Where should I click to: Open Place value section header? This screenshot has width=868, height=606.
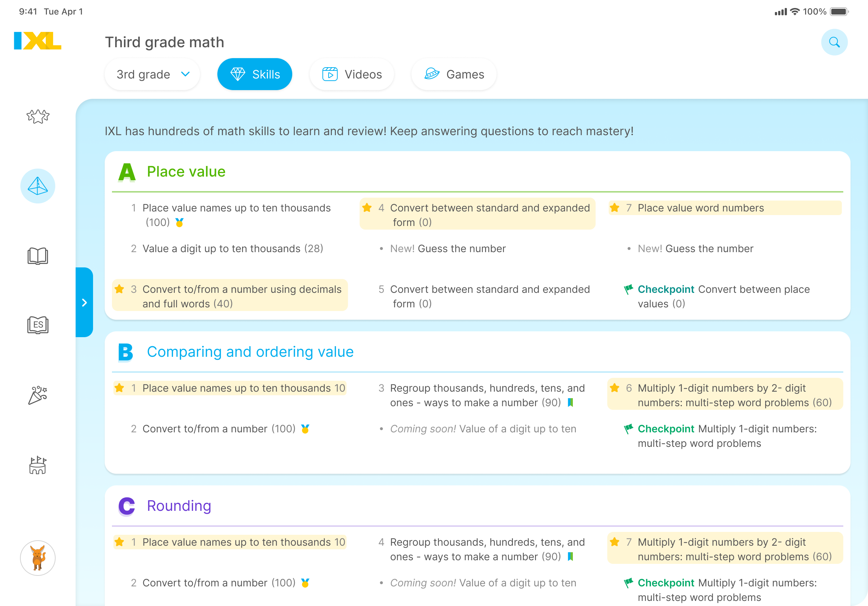tap(186, 171)
